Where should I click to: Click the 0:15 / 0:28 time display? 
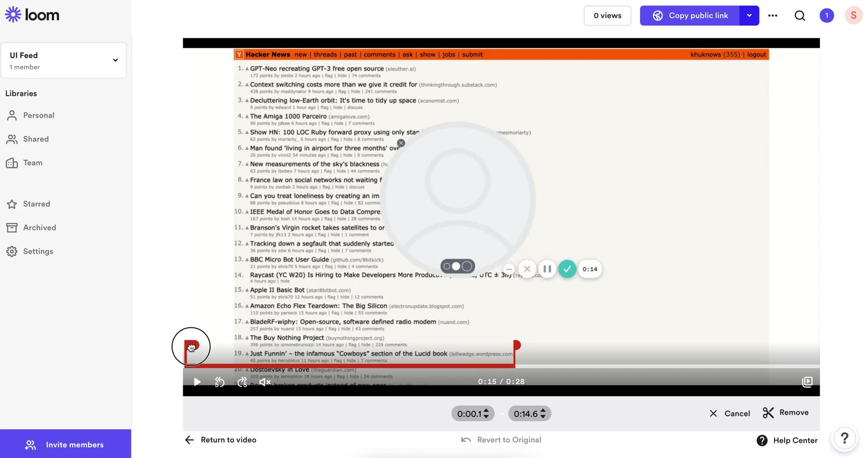pyautogui.click(x=501, y=382)
